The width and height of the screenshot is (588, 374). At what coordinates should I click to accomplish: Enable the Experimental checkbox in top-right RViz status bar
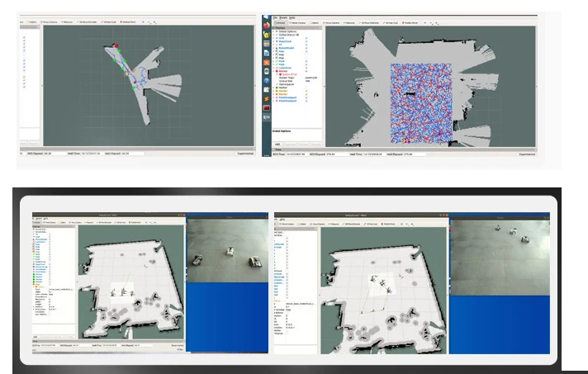pyautogui.click(x=519, y=154)
